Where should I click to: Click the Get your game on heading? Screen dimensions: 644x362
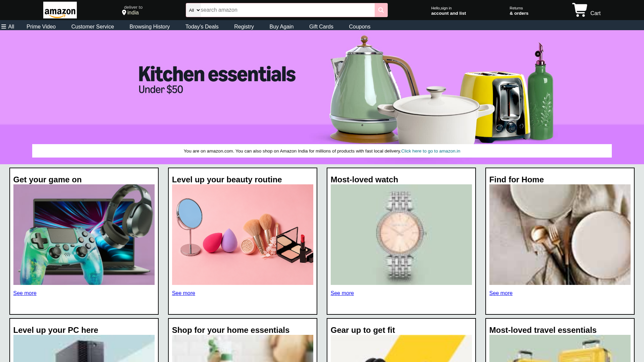[x=47, y=180]
